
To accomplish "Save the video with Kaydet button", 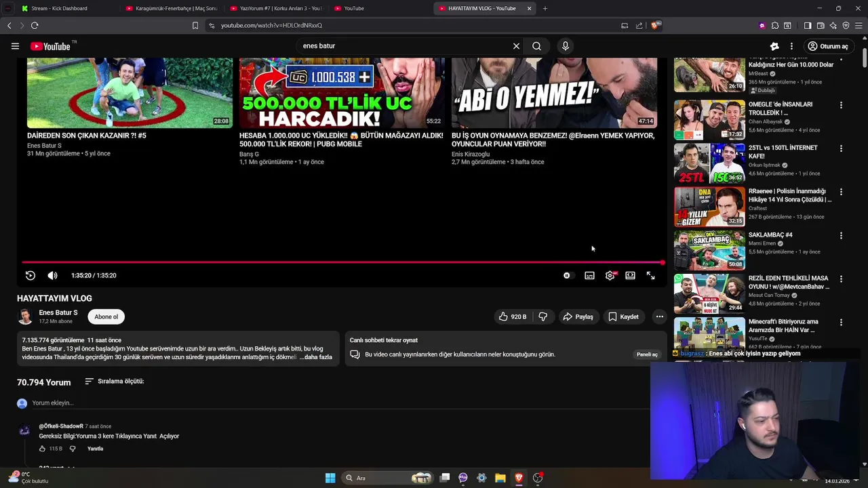I will [x=623, y=317].
